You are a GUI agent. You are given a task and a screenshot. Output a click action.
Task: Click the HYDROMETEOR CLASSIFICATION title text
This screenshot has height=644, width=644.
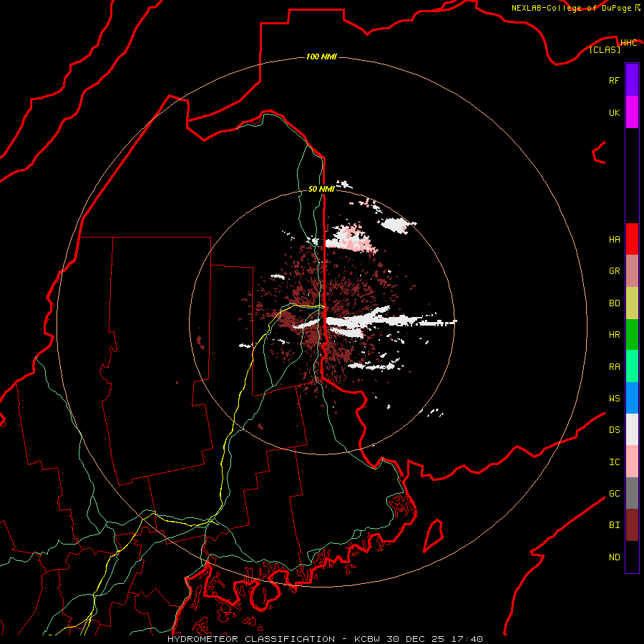click(251, 639)
